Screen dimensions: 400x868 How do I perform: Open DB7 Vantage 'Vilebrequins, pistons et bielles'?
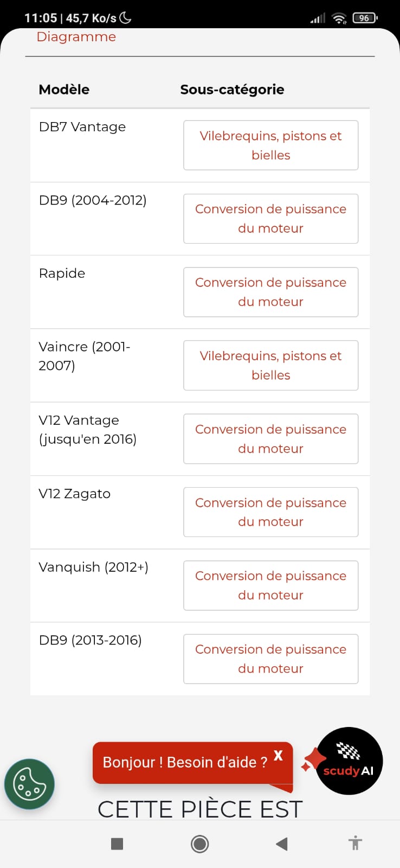click(x=270, y=145)
